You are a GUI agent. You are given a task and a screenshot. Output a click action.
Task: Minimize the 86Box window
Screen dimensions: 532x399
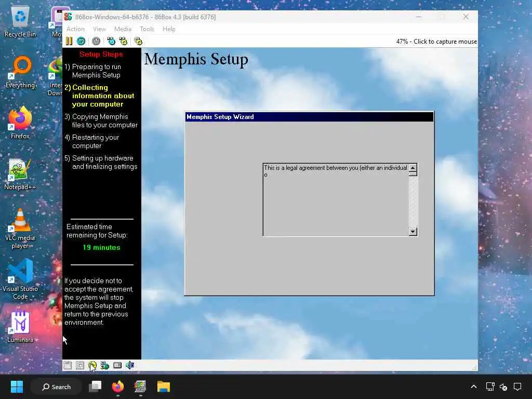(x=419, y=17)
